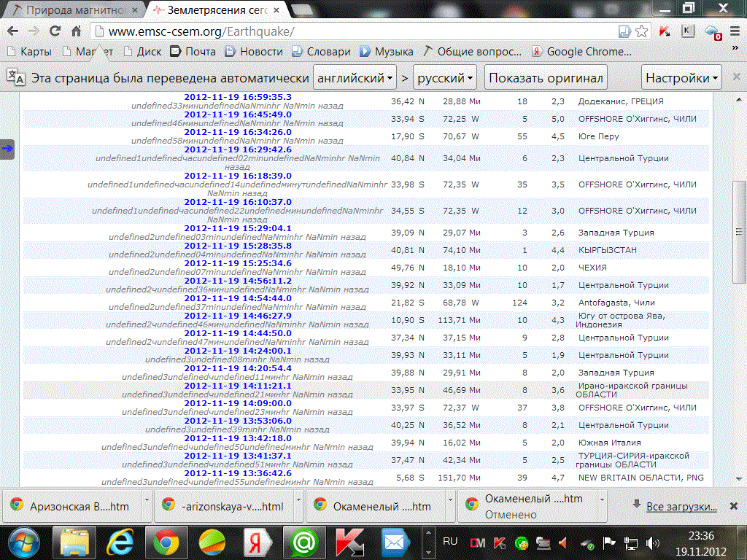Bookmark this page with the star icon

[642, 31]
